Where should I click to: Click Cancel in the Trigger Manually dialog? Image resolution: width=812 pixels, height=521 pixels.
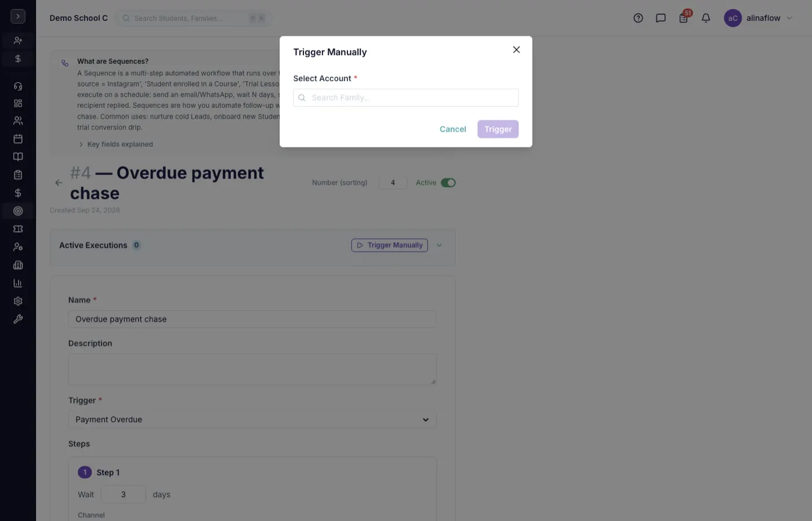453,129
